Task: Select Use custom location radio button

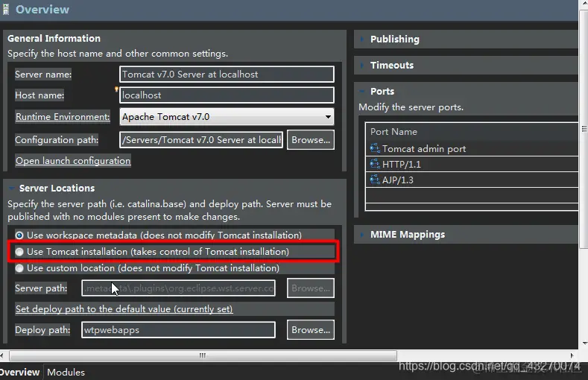Action: click(19, 268)
